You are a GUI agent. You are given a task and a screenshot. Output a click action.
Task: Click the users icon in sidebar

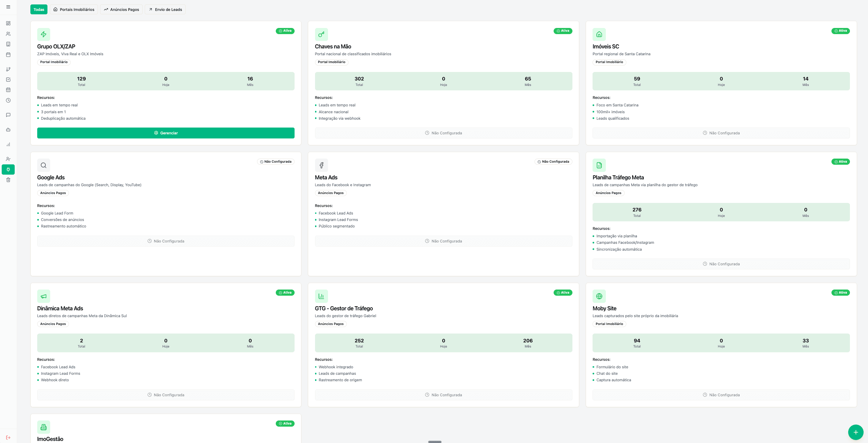(8, 34)
